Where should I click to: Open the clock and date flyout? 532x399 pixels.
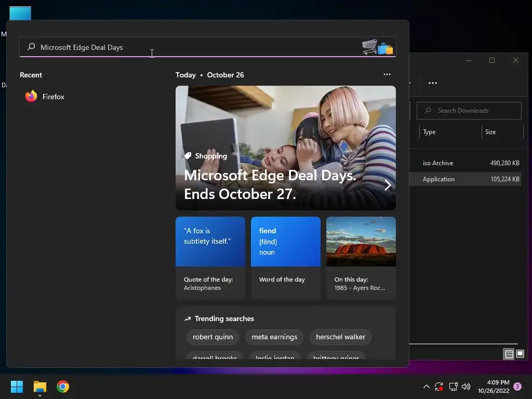[x=494, y=387]
